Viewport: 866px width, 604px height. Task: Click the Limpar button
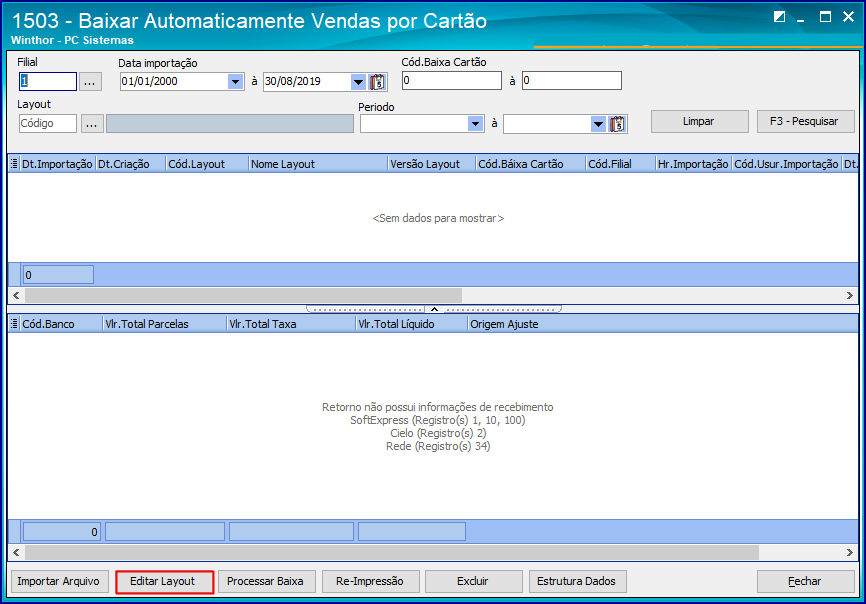(699, 121)
